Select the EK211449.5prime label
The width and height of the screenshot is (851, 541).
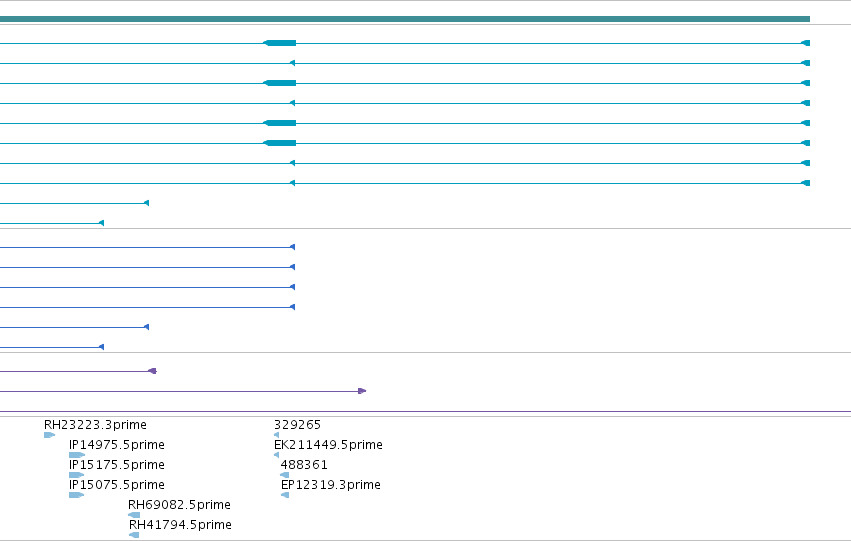tap(328, 444)
